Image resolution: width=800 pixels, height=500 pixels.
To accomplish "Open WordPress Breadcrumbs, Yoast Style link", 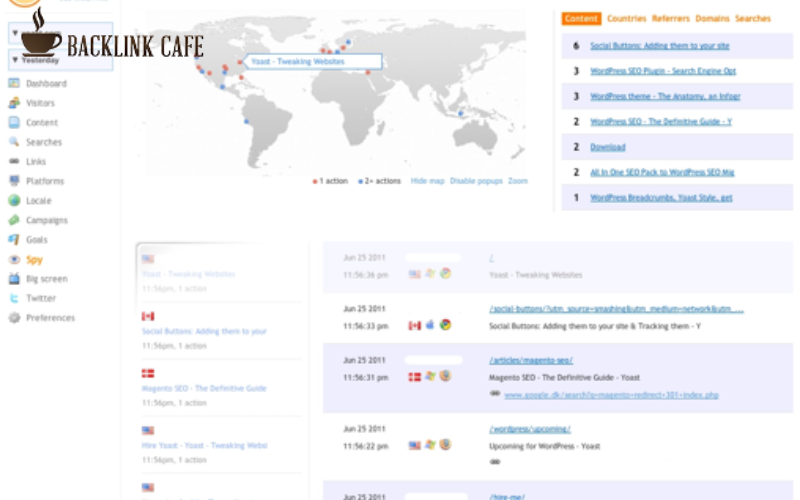I will pyautogui.click(x=661, y=197).
